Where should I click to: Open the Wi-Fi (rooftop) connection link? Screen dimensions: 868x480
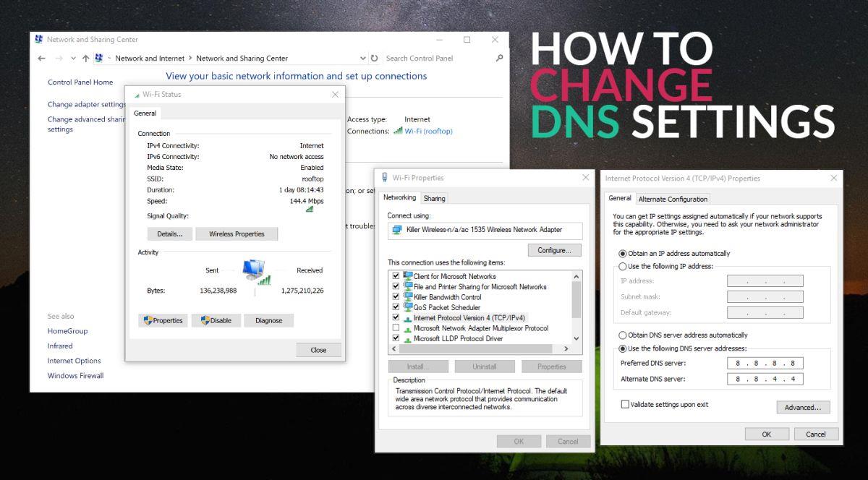427,132
